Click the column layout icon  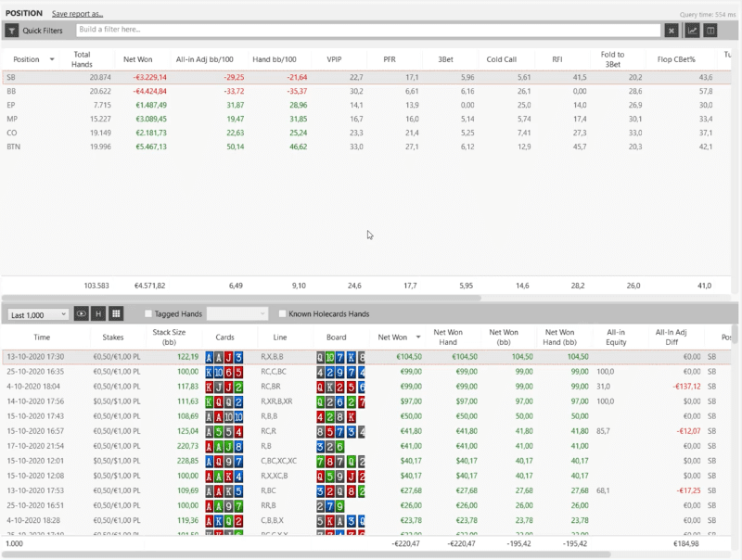(x=710, y=31)
